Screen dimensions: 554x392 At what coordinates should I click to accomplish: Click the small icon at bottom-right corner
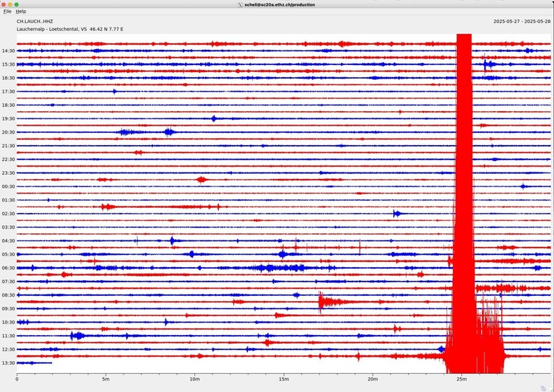pos(543,388)
